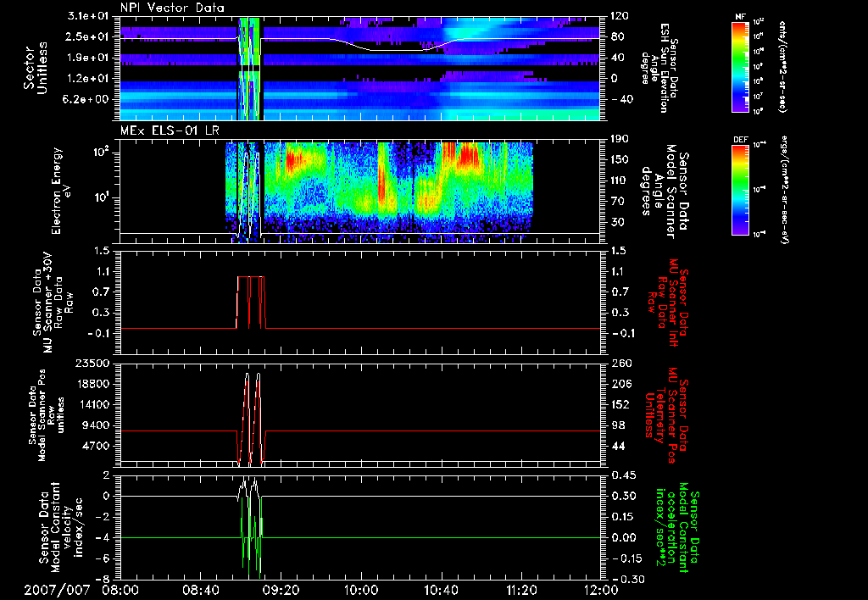This screenshot has width=868, height=600.
Task: Click the NF color scale bar
Action: pos(740,66)
